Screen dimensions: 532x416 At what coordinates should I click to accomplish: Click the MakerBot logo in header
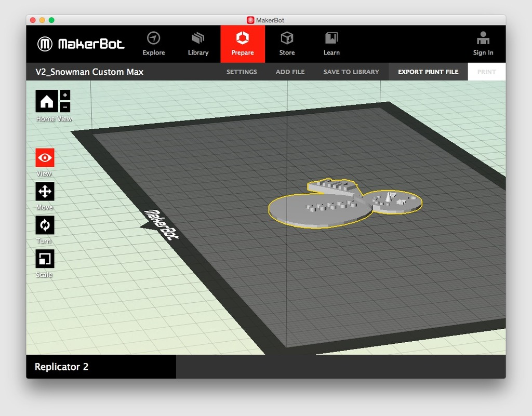81,44
